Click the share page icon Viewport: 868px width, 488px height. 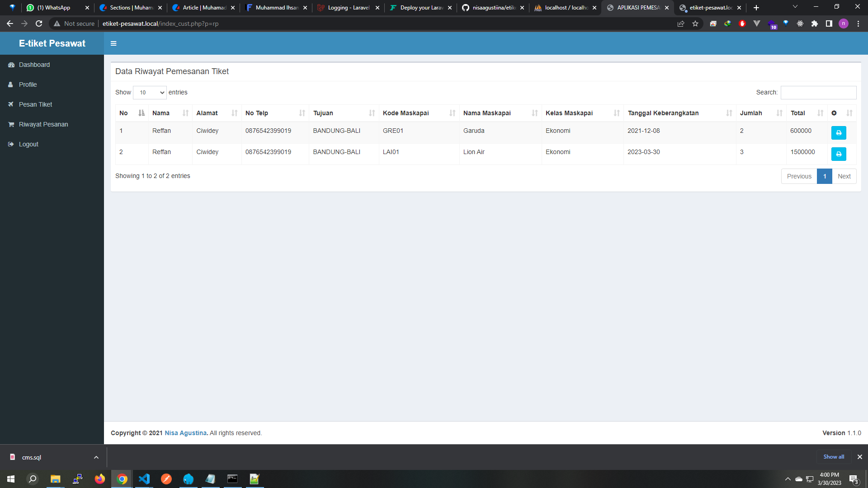point(681,23)
